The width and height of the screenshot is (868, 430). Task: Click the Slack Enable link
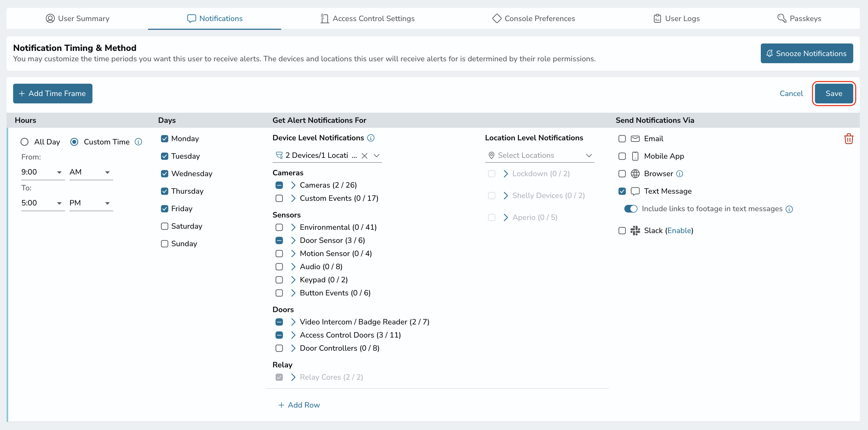tap(679, 231)
